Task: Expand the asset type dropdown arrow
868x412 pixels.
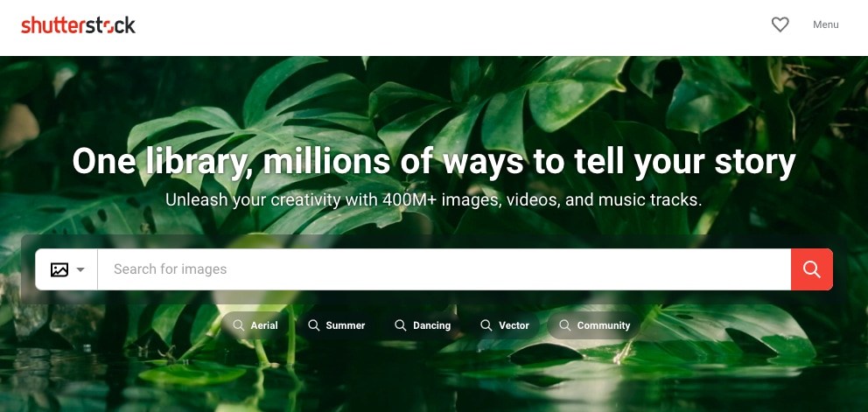Action: (80, 269)
